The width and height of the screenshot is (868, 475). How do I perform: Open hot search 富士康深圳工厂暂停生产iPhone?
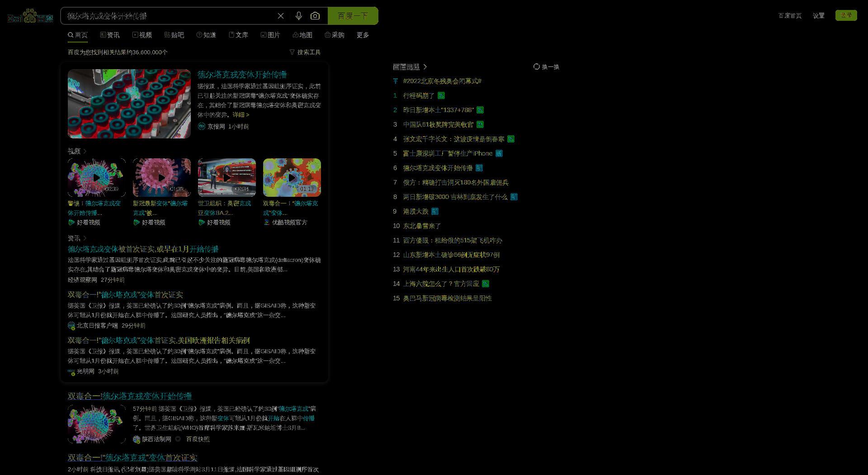tap(448, 153)
